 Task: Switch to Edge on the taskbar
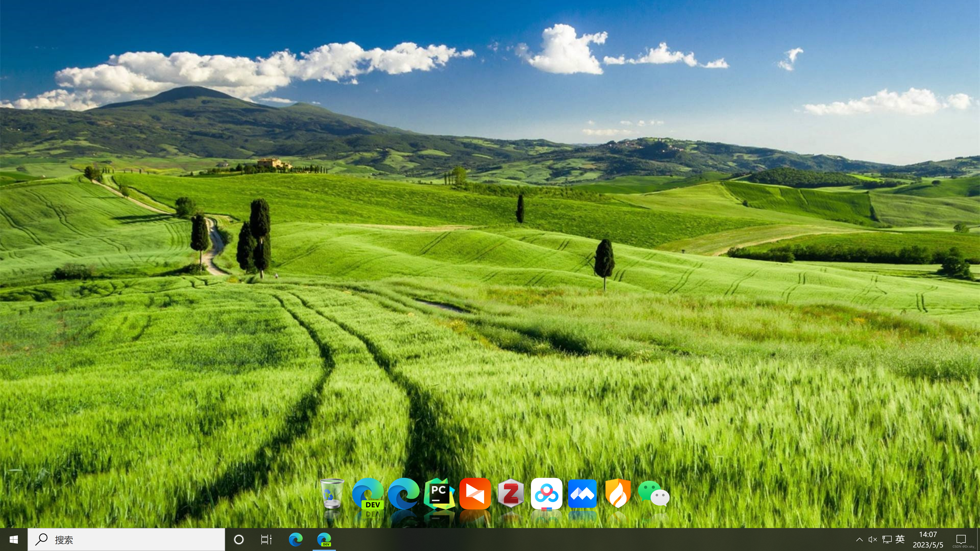coord(296,539)
